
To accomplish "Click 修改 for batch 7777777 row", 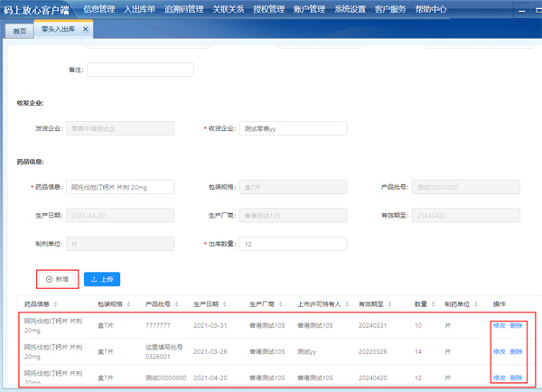I will coord(499,325).
